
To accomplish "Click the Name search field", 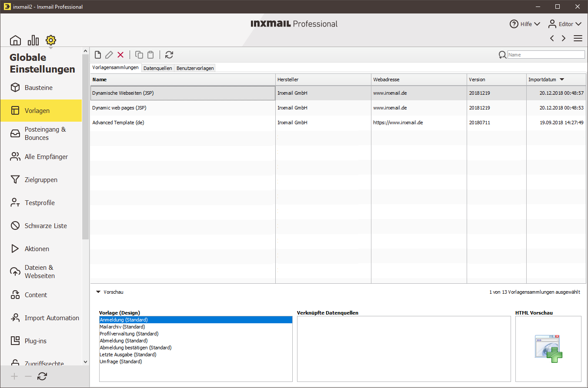I will point(546,55).
